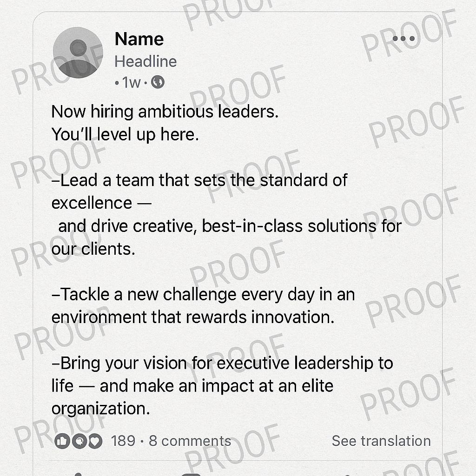Open the 8 comments link
Viewport: 476px width, 476px height.
190,441
